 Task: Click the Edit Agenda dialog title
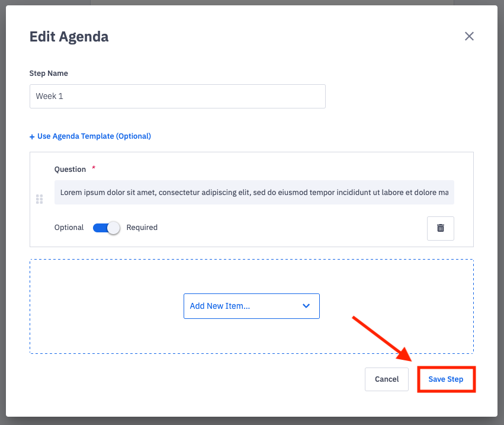[x=69, y=37]
